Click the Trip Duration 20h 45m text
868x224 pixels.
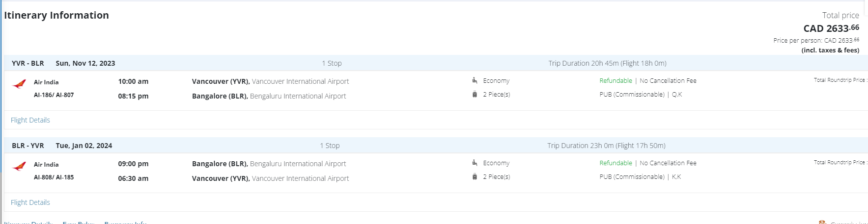pos(607,63)
